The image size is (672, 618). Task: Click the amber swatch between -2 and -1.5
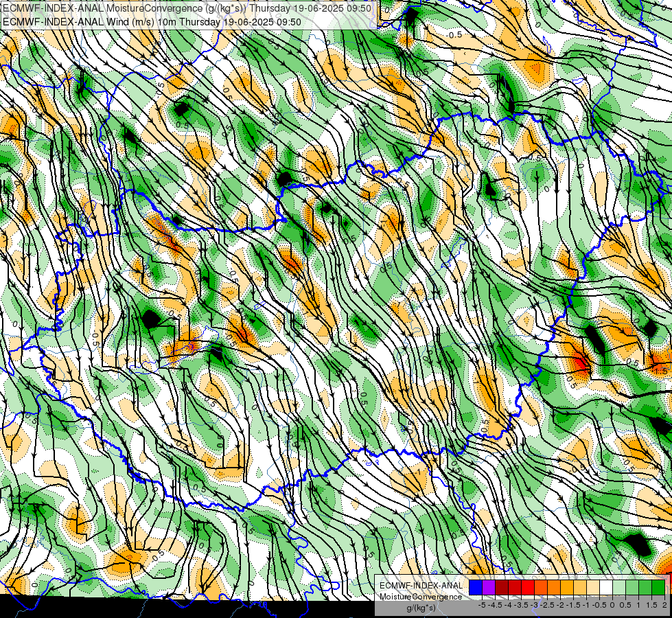tap(567, 588)
